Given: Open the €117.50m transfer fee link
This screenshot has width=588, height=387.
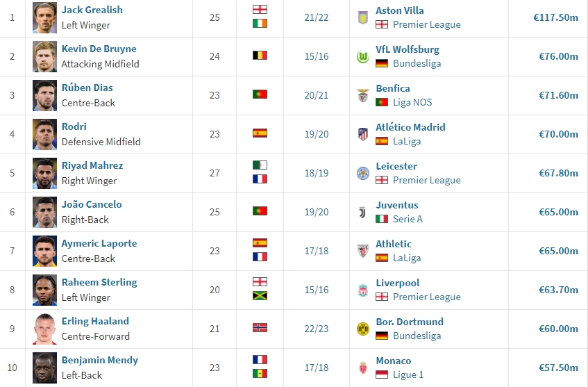Looking at the screenshot, I should [x=556, y=17].
